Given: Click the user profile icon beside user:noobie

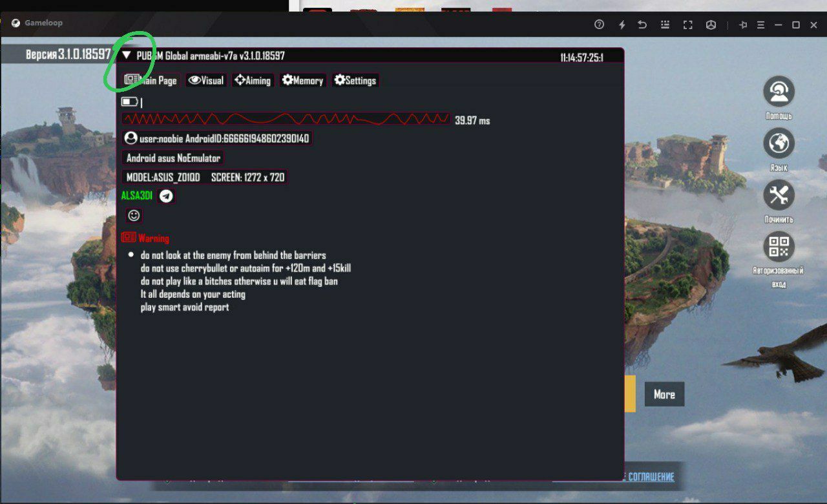Looking at the screenshot, I should point(131,138).
